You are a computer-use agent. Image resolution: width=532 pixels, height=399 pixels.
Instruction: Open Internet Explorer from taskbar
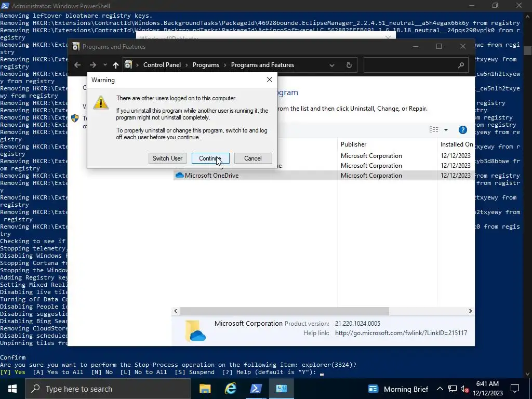(231, 389)
